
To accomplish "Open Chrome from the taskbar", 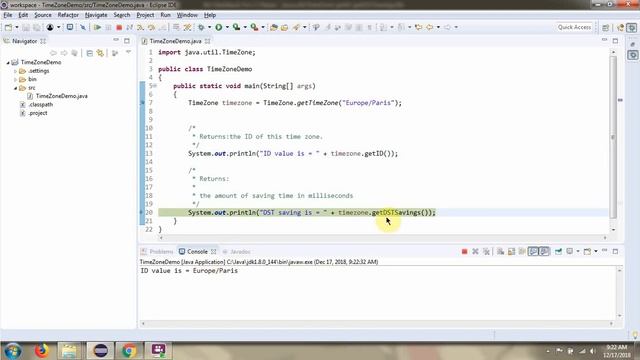I will coord(129,350).
